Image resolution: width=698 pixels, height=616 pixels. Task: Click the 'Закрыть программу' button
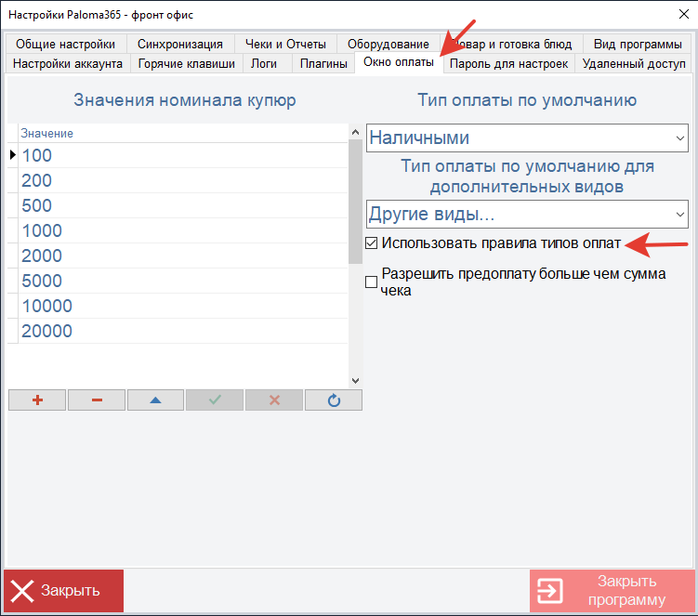(612, 591)
